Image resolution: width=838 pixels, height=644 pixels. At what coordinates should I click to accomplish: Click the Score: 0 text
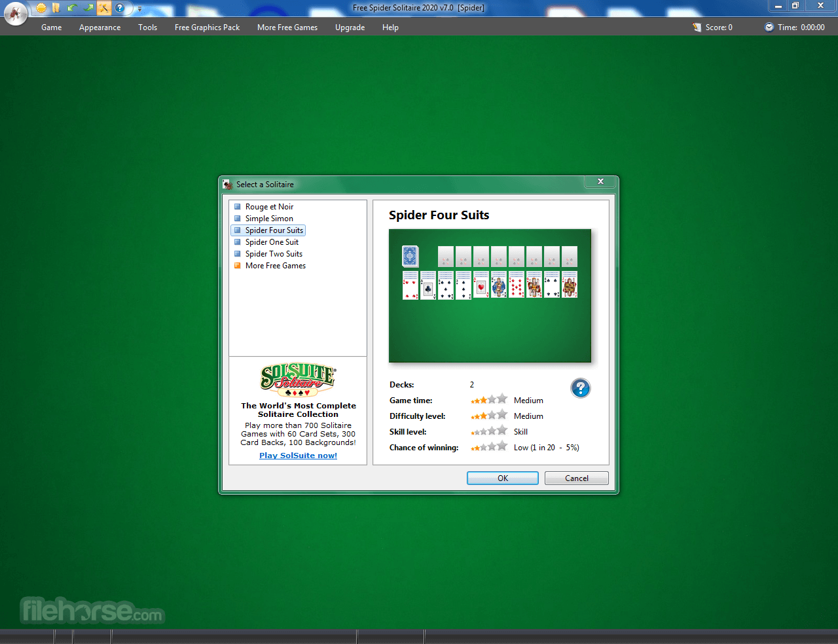click(x=719, y=27)
